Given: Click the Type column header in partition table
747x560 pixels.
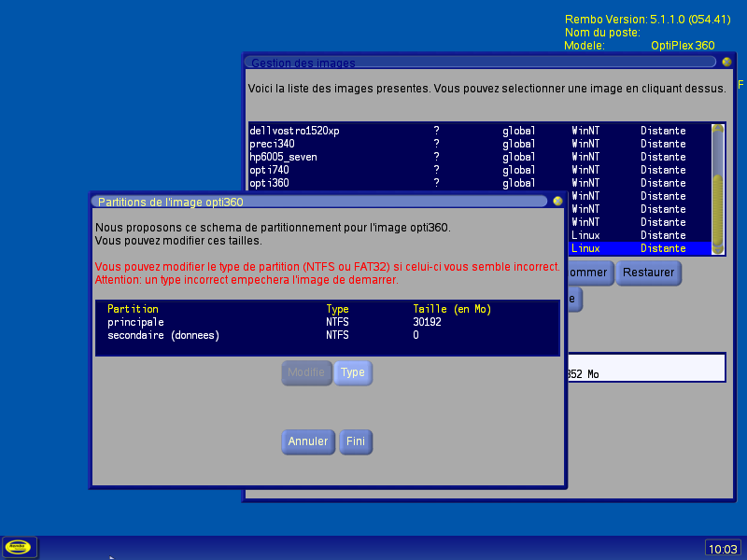Looking at the screenshot, I should click(337, 309).
